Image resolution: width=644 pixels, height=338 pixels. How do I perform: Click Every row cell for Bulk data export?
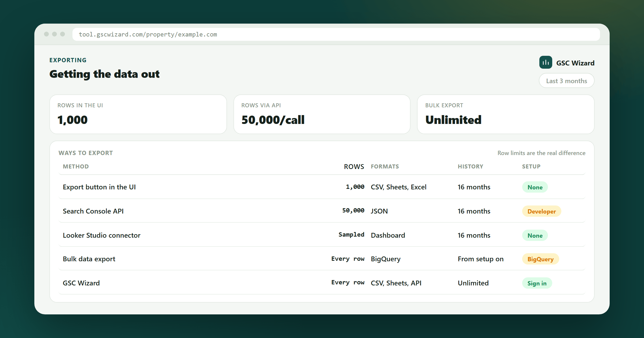[x=348, y=259]
